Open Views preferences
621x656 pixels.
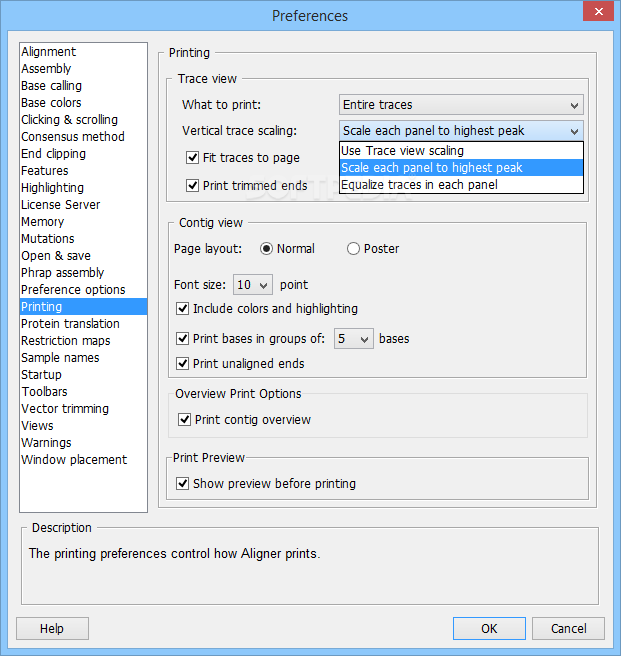coord(83,426)
